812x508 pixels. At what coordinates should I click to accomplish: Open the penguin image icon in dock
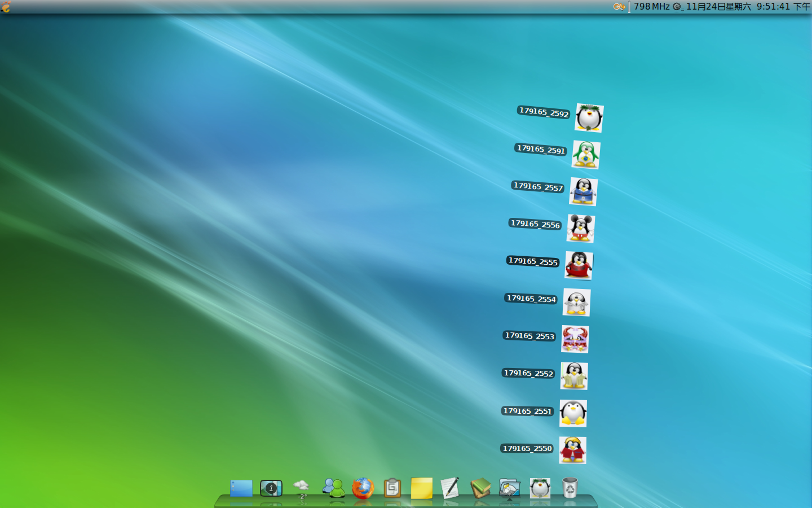540,488
